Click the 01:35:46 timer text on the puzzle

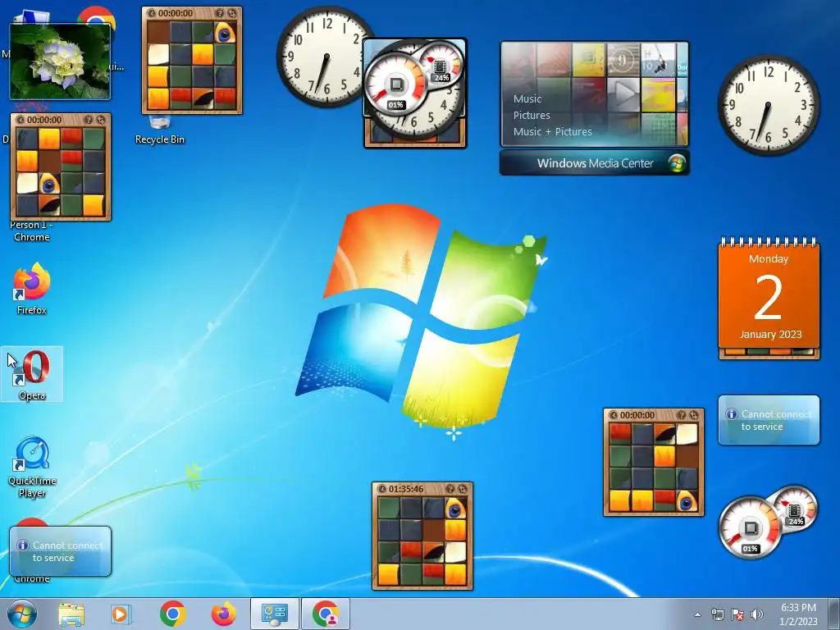click(x=406, y=489)
